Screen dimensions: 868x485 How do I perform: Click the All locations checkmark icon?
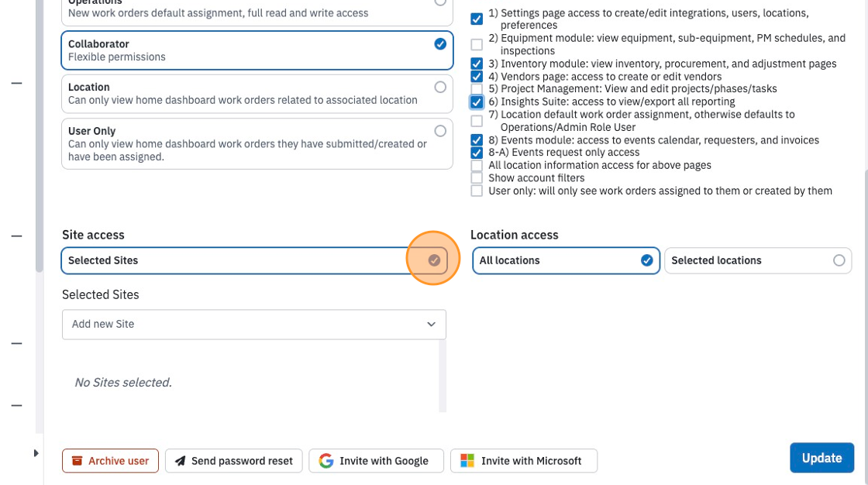pyautogui.click(x=646, y=260)
